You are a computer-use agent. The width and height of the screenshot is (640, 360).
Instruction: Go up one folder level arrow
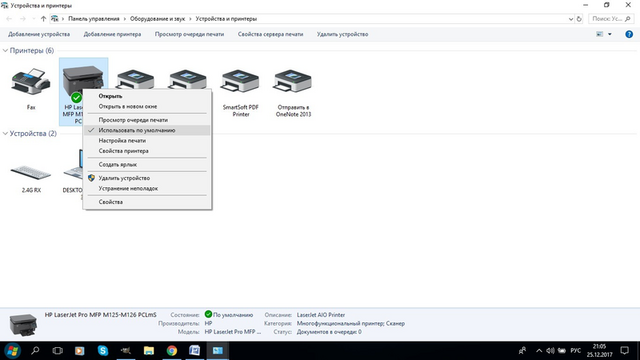coord(43,19)
